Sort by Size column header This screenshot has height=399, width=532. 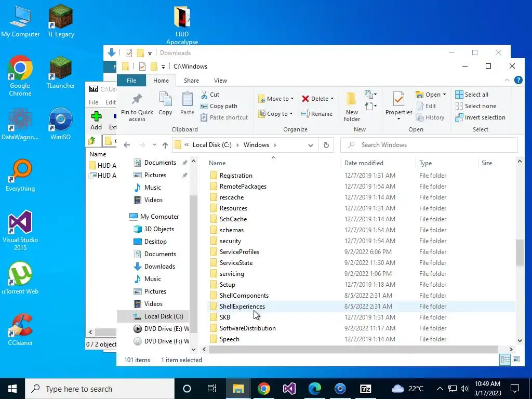pos(486,163)
